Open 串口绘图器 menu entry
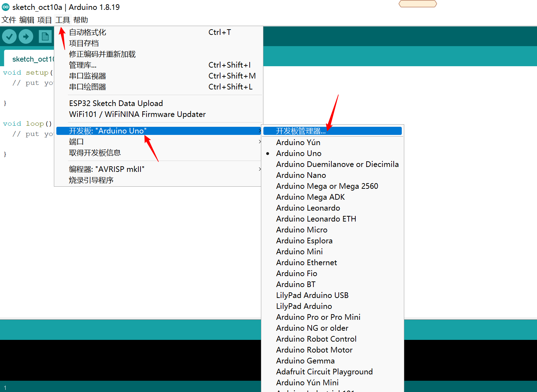This screenshot has height=392, width=537. click(x=158, y=87)
